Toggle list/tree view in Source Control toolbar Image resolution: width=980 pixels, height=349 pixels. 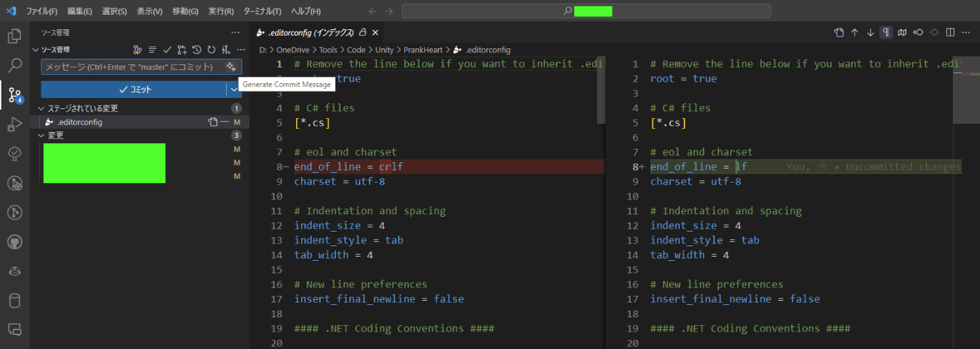[x=153, y=50]
